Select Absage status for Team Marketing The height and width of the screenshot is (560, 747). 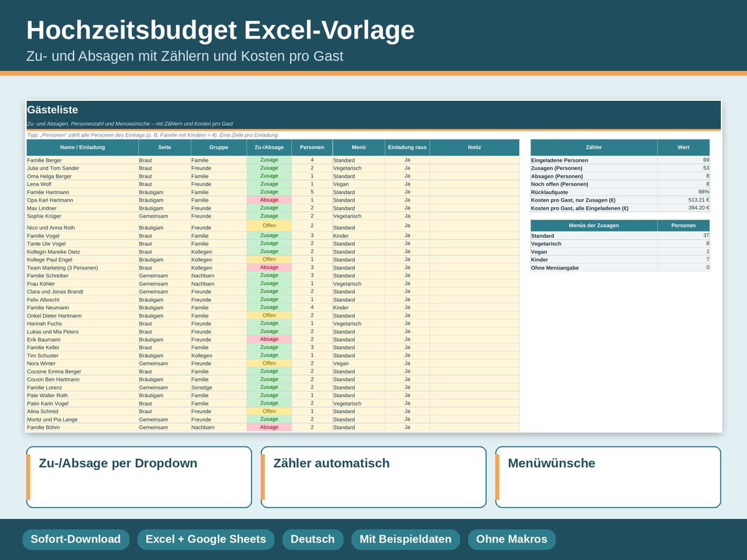(x=269, y=268)
